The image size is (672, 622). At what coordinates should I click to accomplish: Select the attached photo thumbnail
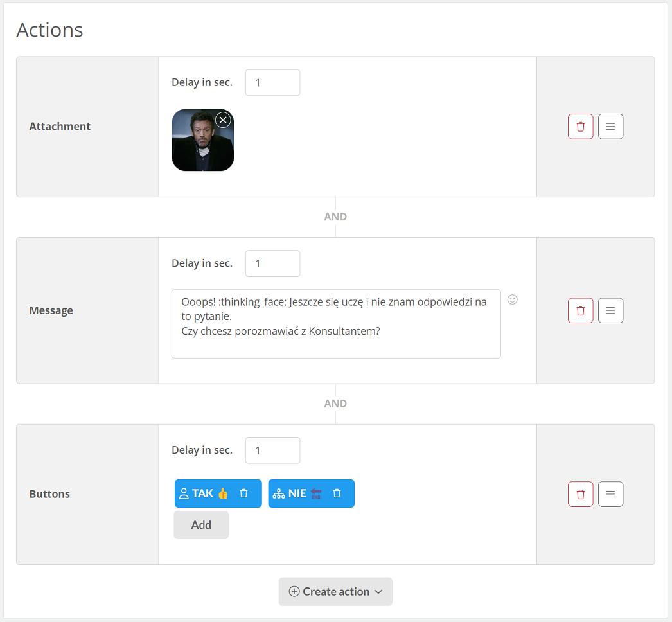[x=203, y=139]
